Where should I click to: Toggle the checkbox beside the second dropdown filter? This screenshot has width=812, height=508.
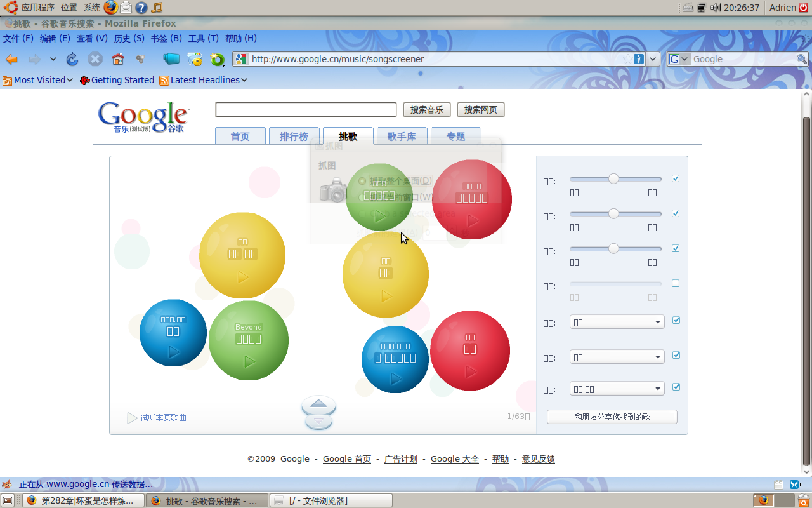point(676,355)
